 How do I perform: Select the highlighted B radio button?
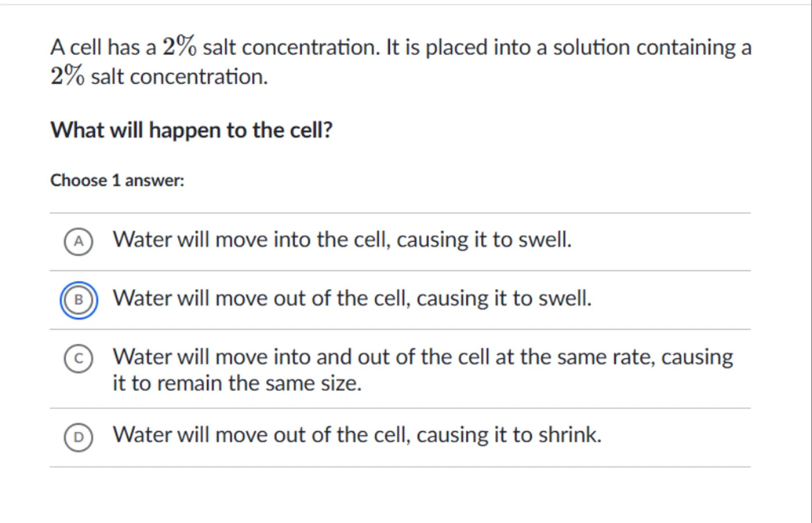[78, 300]
